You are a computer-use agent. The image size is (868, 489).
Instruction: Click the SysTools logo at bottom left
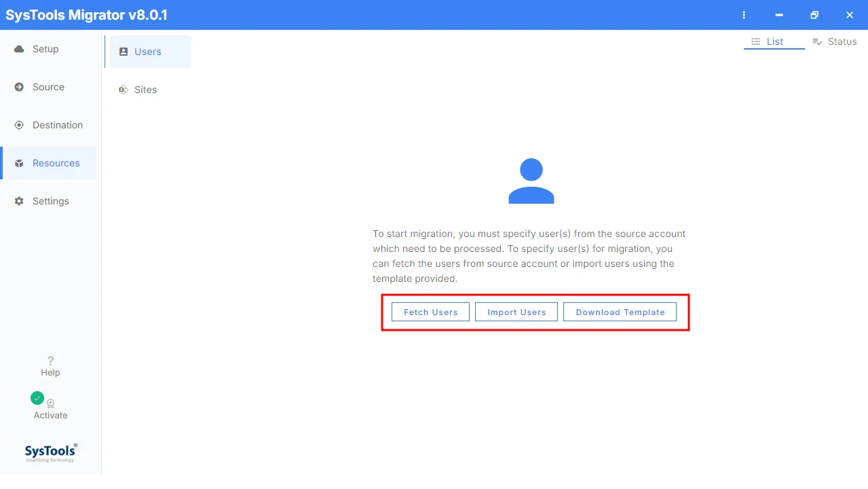coord(51,452)
